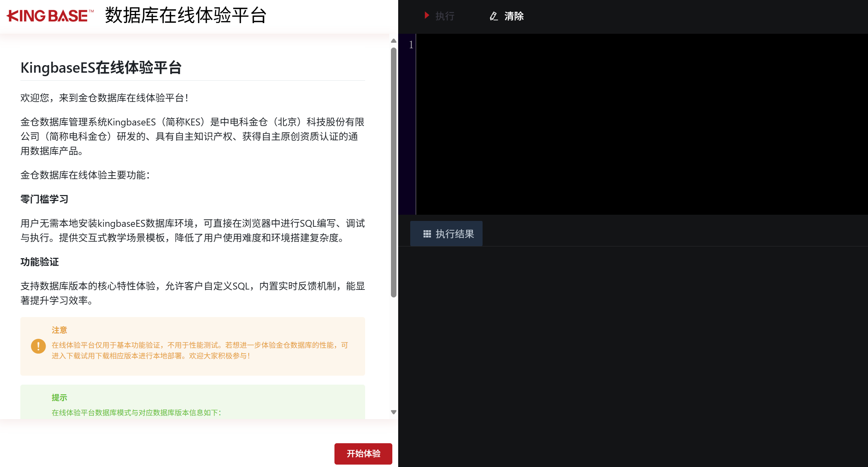Screen dimensions: 868x467
Task: Click heading KingbaseES在线体验平台
Action: tap(101, 68)
